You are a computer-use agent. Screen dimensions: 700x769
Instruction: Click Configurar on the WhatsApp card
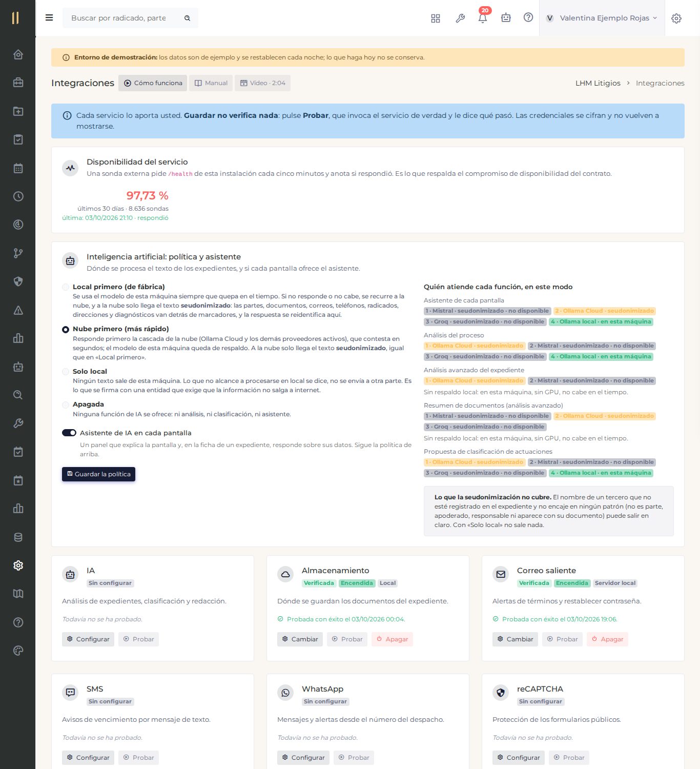(303, 758)
